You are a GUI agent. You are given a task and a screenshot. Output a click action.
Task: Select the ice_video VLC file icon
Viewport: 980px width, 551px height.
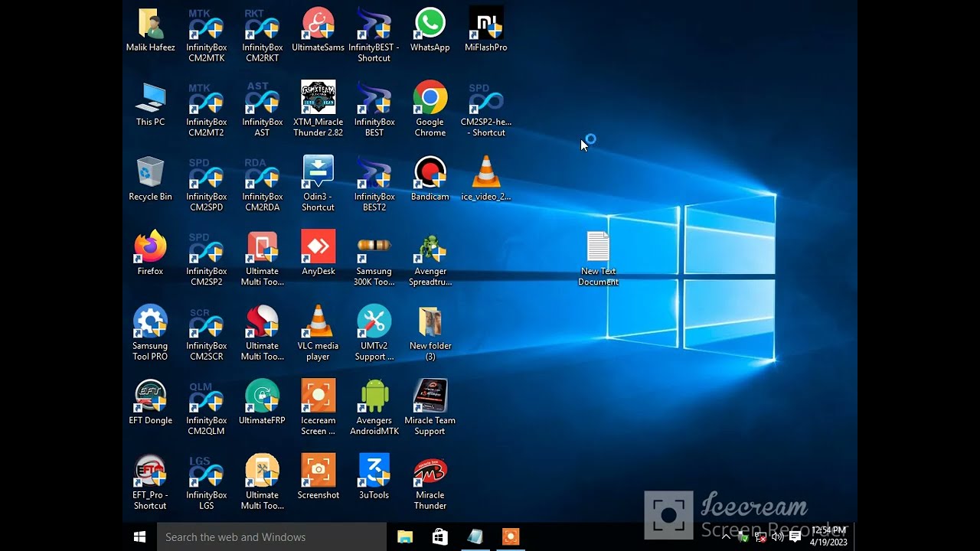point(485,180)
